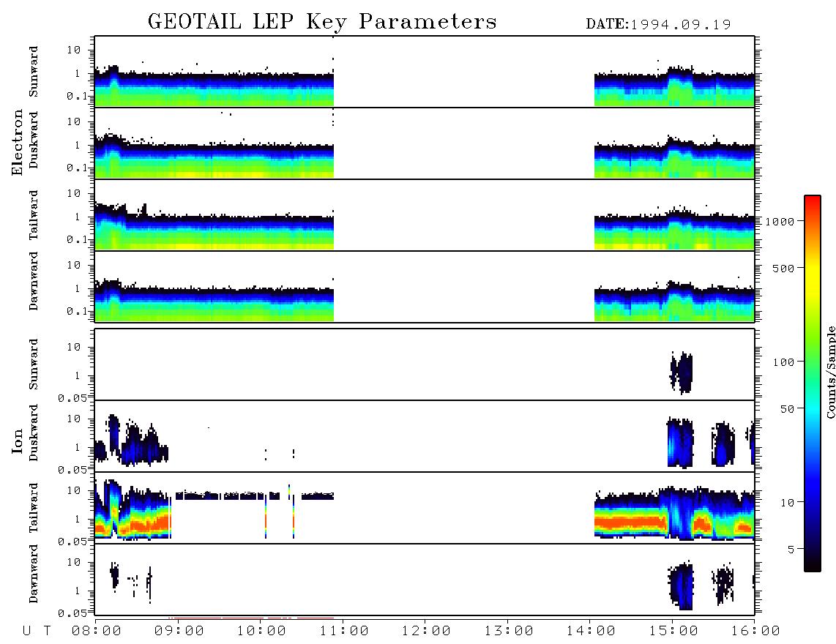Click the colorbar's 5 tick value
Image resolution: width=836 pixels, height=644 pixels.
point(792,550)
